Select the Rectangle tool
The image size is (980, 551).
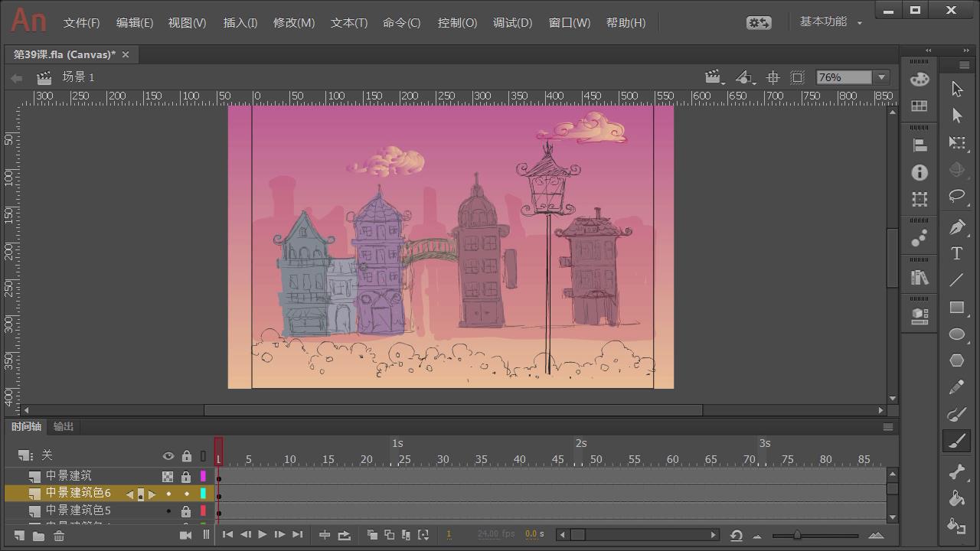pyautogui.click(x=957, y=308)
